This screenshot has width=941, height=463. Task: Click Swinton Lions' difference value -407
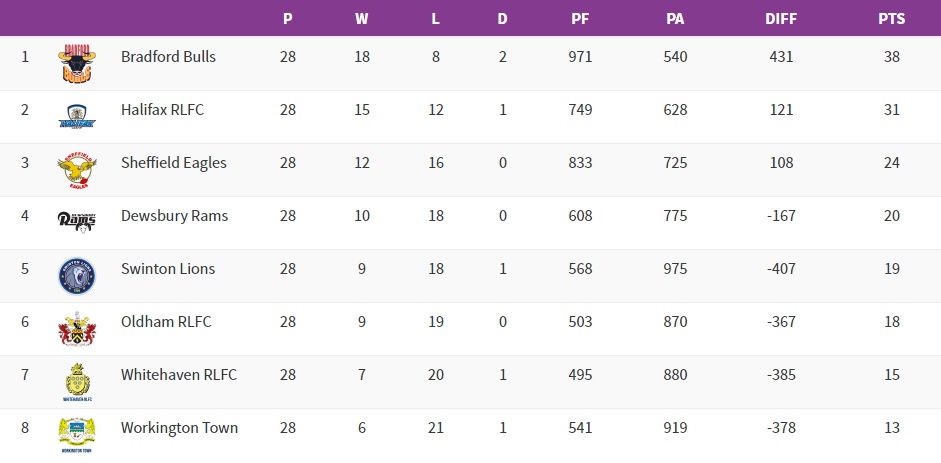point(781,269)
